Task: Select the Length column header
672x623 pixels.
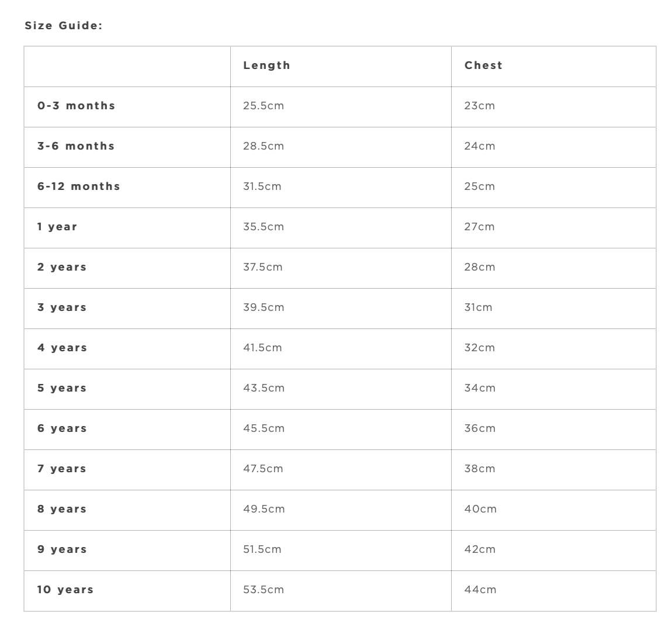Action: coord(266,65)
